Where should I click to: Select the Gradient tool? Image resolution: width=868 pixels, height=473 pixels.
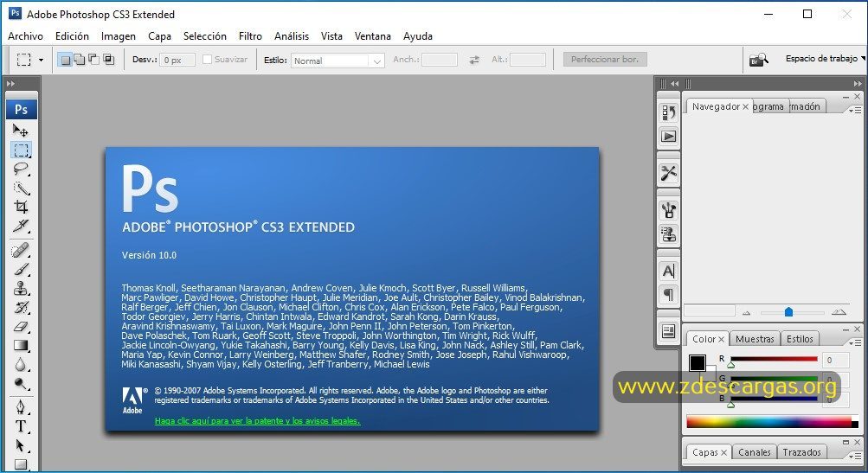click(x=21, y=346)
